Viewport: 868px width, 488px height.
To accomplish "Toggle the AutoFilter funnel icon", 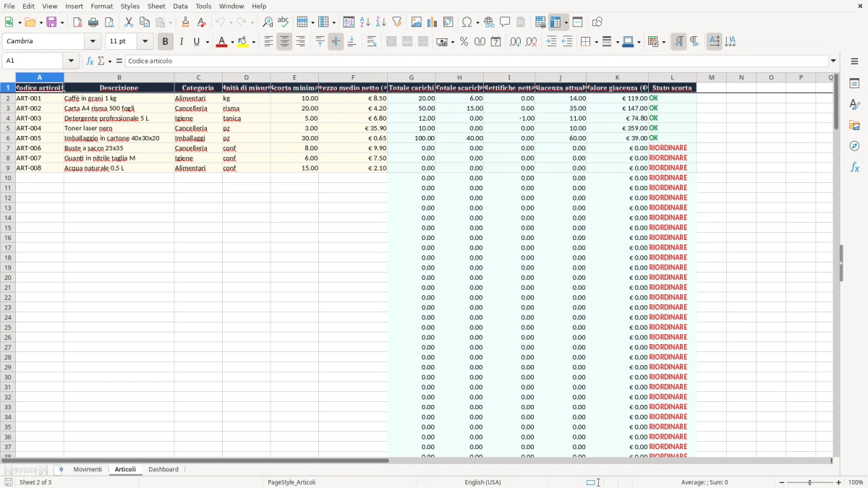I will tap(397, 22).
